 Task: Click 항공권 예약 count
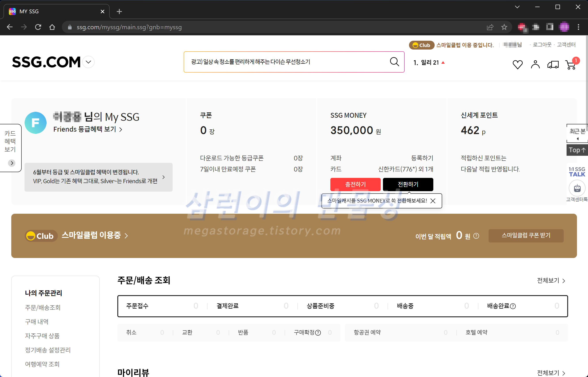[400, 333]
